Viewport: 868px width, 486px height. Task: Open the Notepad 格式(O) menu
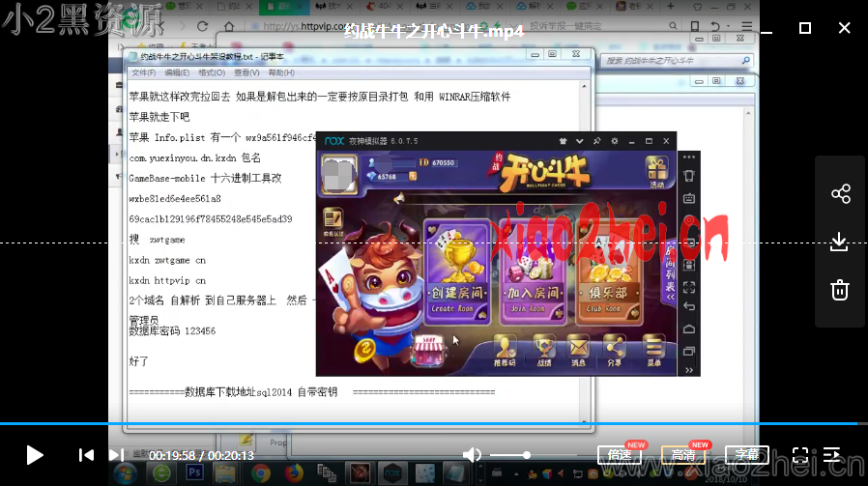coord(212,73)
